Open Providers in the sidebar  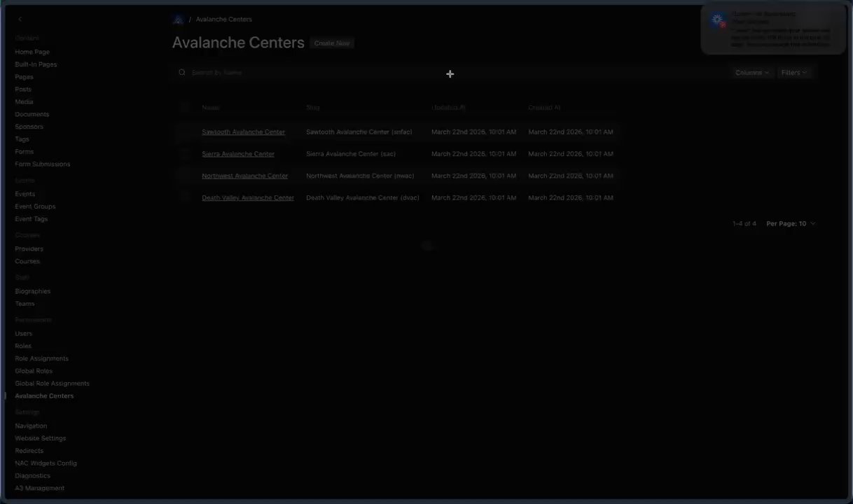point(29,249)
